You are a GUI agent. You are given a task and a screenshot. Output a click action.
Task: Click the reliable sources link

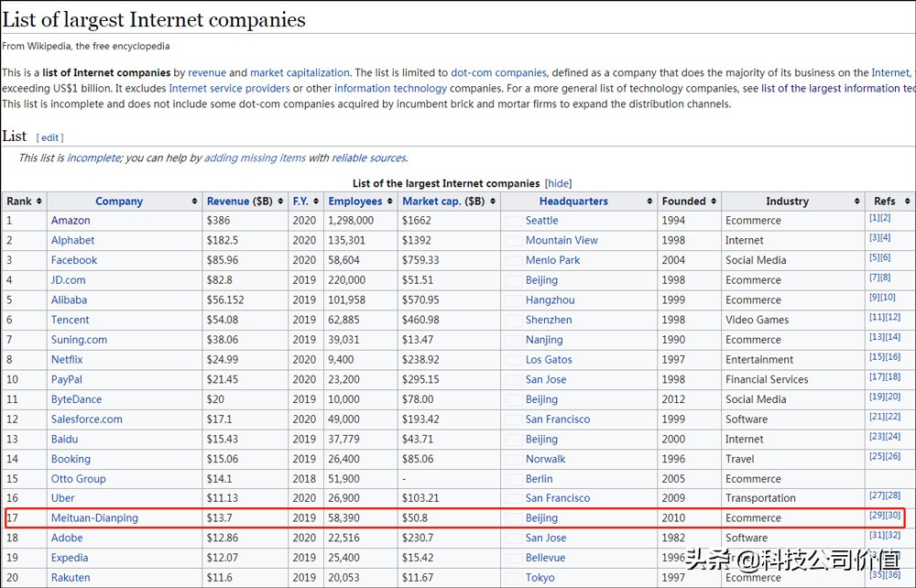coord(369,158)
